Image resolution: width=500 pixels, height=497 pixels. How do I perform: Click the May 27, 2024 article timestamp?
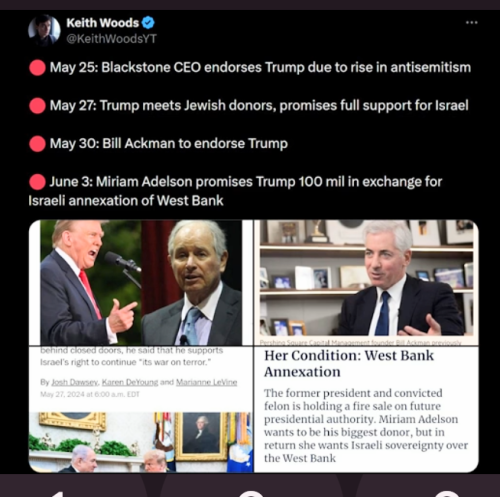pos(90,394)
